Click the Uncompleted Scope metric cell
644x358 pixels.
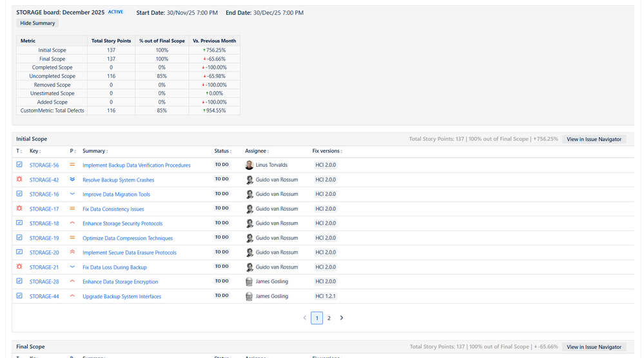[52, 76]
